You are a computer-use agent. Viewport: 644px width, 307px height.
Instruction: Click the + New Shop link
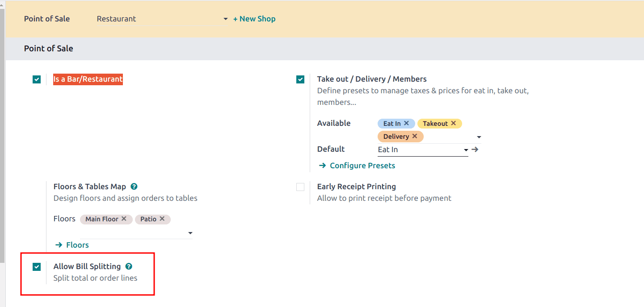coord(254,19)
